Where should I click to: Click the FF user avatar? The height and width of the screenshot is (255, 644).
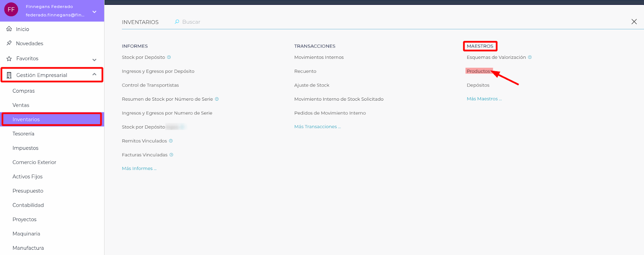pyautogui.click(x=11, y=10)
